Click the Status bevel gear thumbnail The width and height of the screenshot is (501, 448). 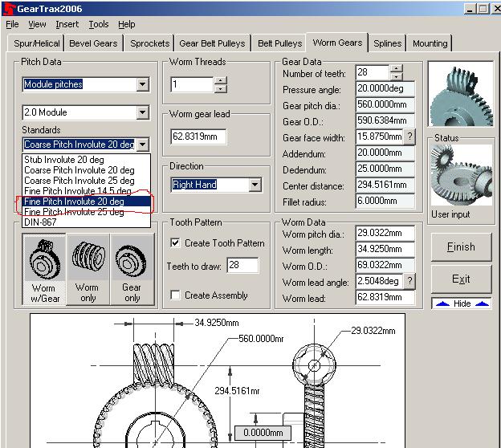pos(461,175)
